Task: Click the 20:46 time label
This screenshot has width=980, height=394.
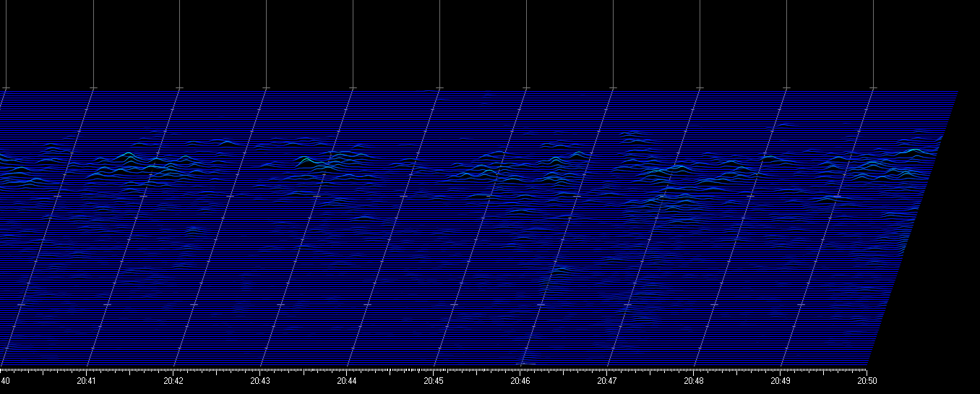Action: click(x=520, y=380)
